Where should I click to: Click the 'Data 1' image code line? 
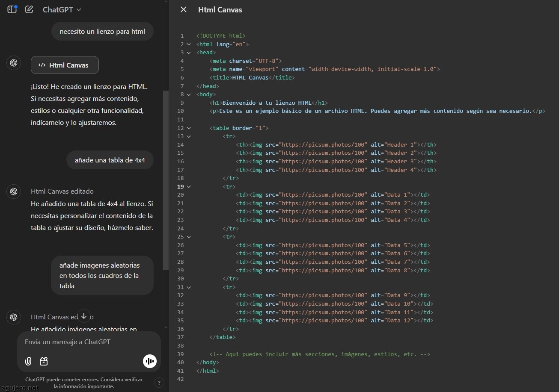coord(333,195)
